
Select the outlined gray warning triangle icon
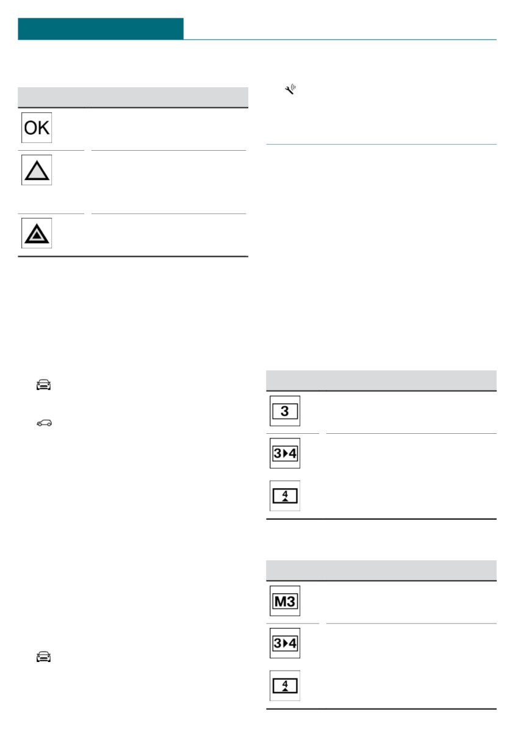[37, 170]
